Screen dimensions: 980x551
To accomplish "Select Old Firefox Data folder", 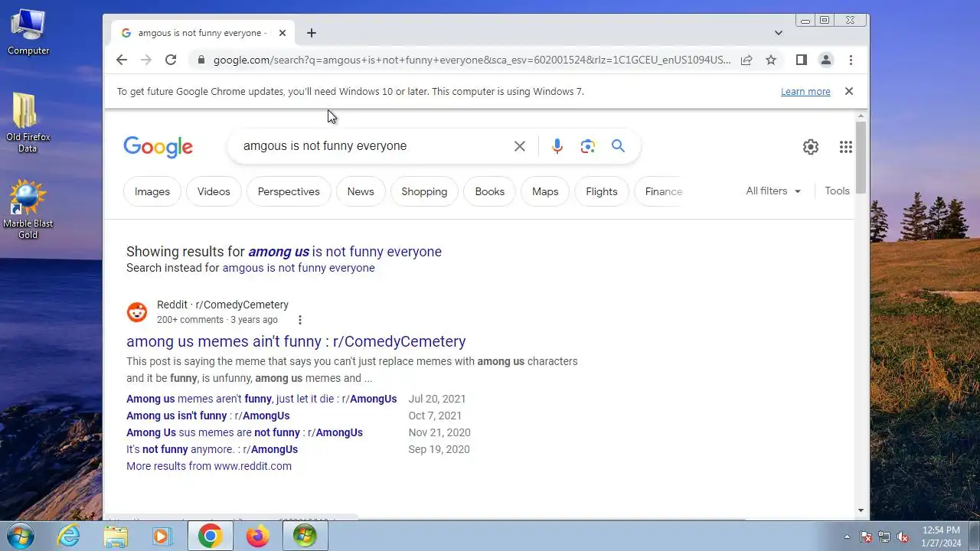I will (x=28, y=123).
